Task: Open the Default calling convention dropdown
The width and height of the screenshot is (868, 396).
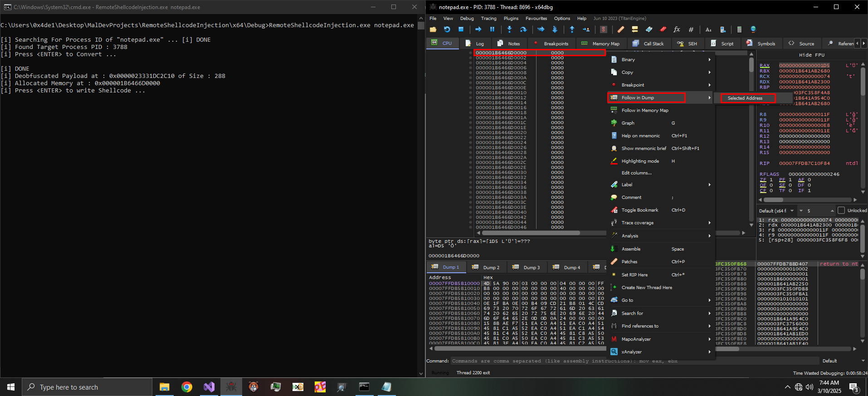Action: coord(776,211)
